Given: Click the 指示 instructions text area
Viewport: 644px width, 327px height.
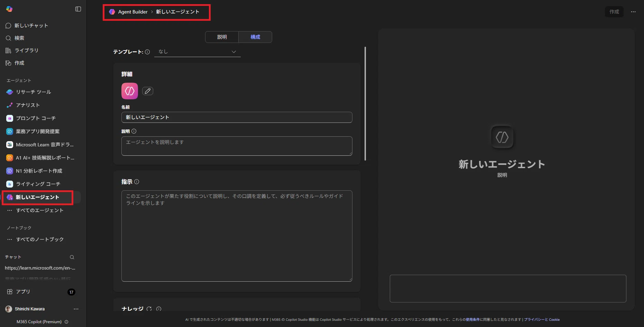Looking at the screenshot, I should tap(237, 236).
